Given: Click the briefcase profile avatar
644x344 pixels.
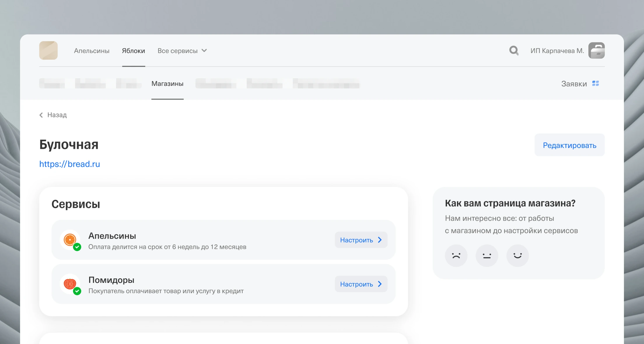Looking at the screenshot, I should 596,51.
